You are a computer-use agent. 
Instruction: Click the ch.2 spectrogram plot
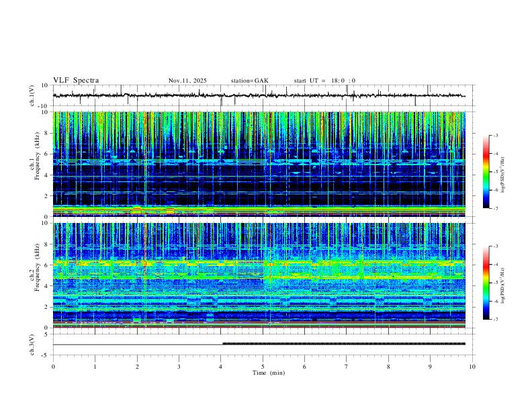point(259,275)
